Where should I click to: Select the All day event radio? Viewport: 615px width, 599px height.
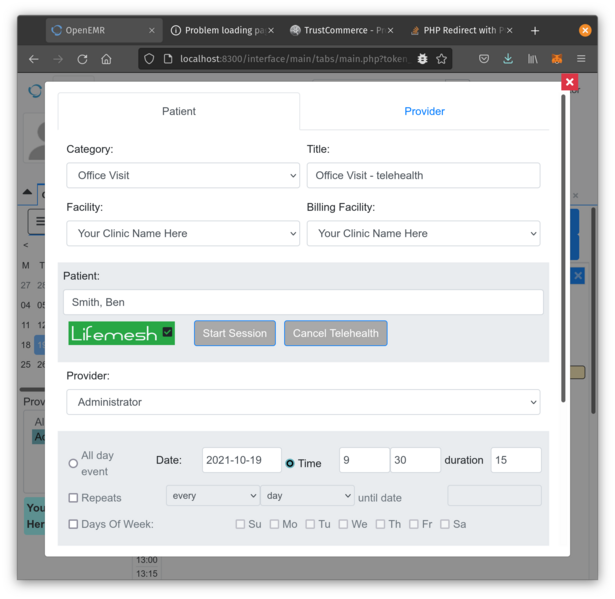(x=73, y=463)
